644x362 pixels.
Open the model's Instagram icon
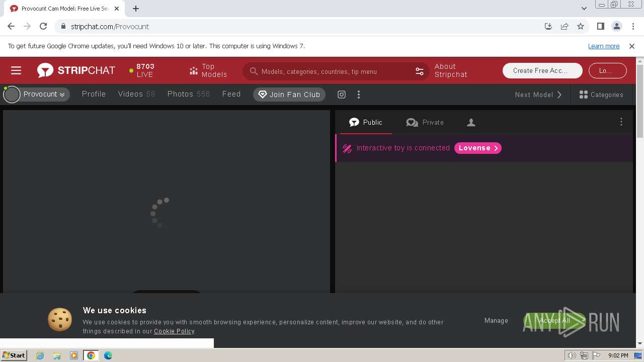pos(342,95)
